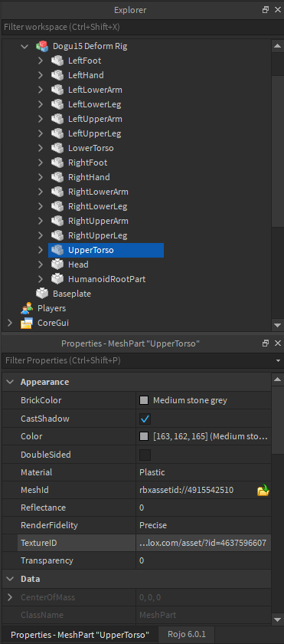Toggle the CastShadow checkbox
Image resolution: width=284 pixels, height=644 pixels.
(145, 419)
